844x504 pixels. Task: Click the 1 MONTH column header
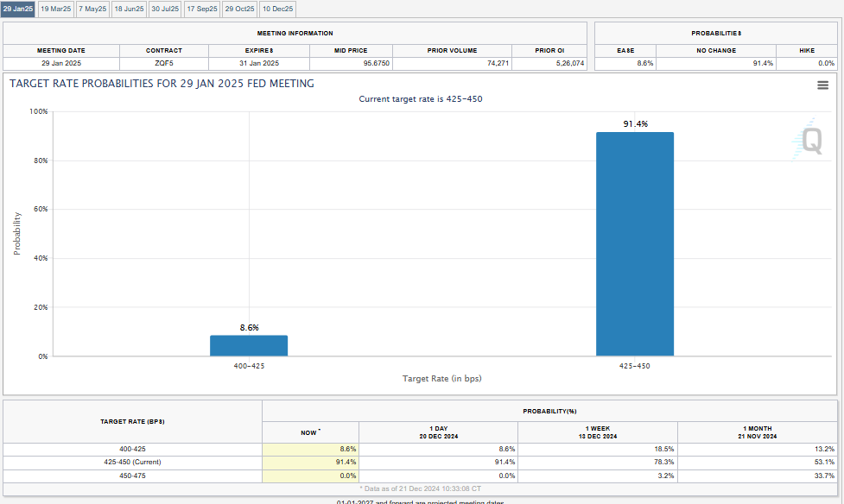pyautogui.click(x=758, y=432)
